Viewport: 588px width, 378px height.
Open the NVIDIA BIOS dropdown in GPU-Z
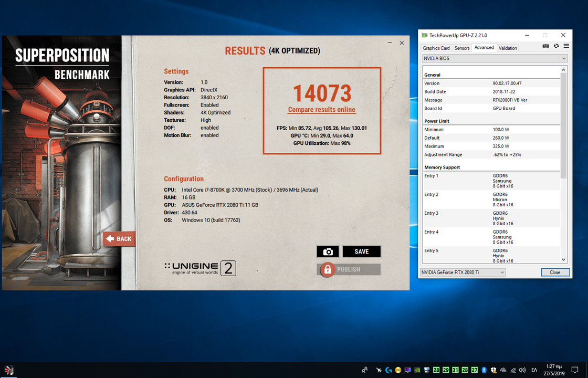[x=495, y=58]
